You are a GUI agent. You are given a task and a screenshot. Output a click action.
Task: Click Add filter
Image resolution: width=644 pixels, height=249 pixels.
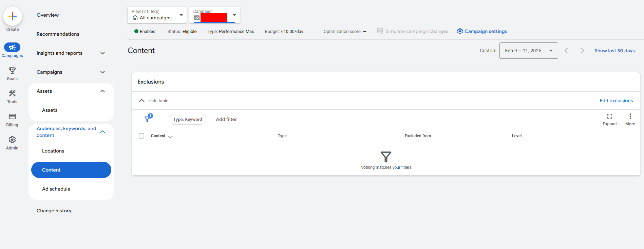[x=226, y=119]
